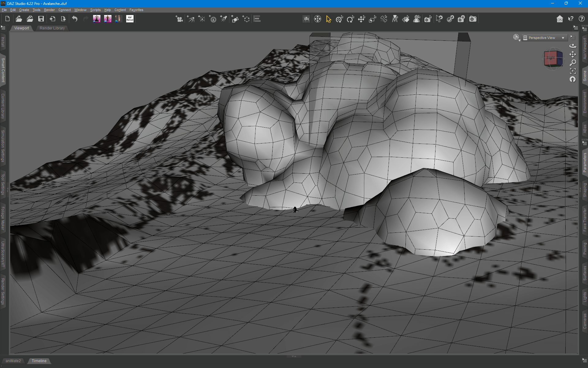Open the draw style sphere dropdown

(x=517, y=38)
